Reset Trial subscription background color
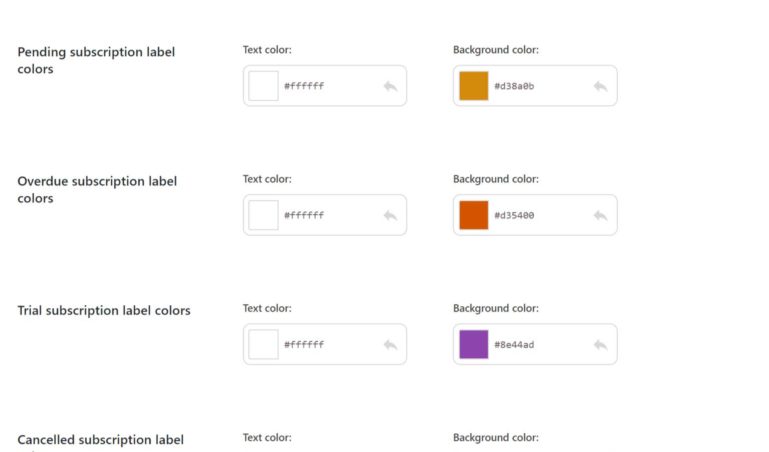The width and height of the screenshot is (769, 452). [x=600, y=344]
